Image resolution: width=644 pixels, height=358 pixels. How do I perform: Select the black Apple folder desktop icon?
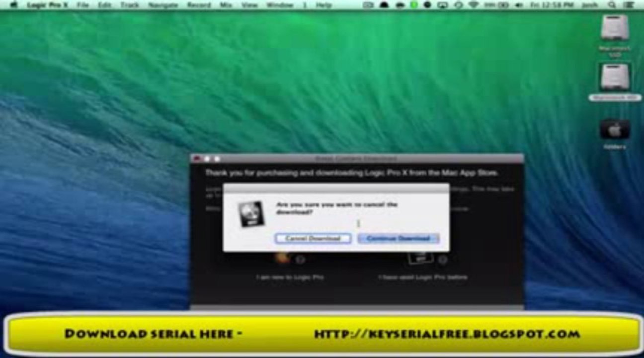[615, 130]
